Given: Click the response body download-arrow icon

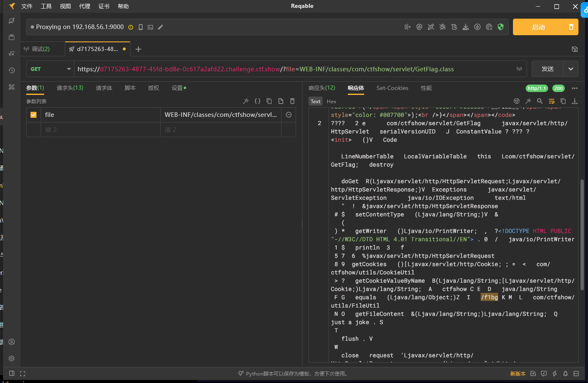Looking at the screenshot, I should 575,101.
